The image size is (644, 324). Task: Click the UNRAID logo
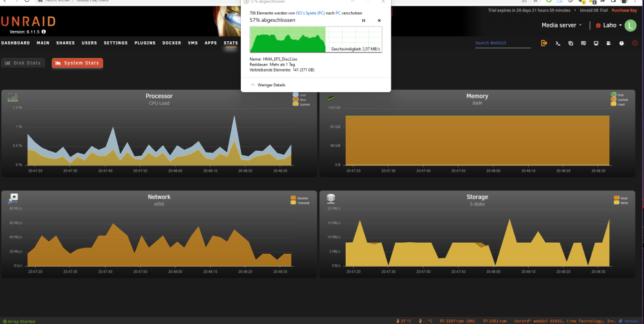28,21
